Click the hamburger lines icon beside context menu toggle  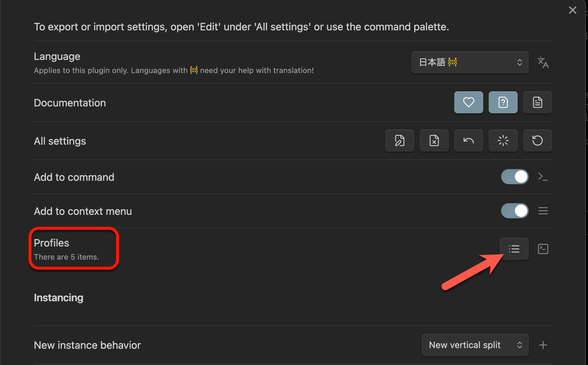pos(543,211)
